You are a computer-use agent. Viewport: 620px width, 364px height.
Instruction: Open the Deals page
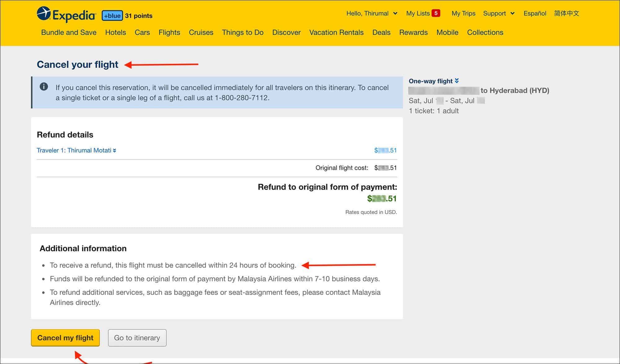pos(381,33)
